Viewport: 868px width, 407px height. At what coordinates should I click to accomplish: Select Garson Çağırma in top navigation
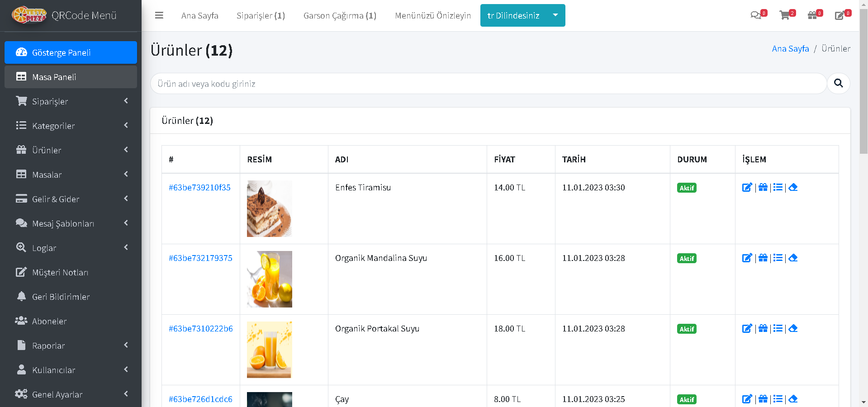coord(340,15)
